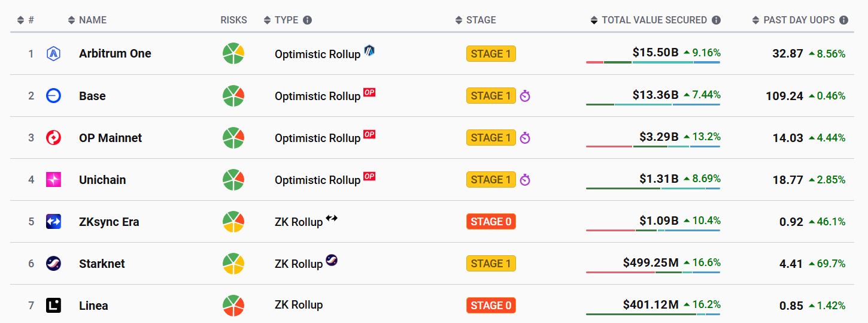Click the info icon next to TYPE

coord(307,20)
